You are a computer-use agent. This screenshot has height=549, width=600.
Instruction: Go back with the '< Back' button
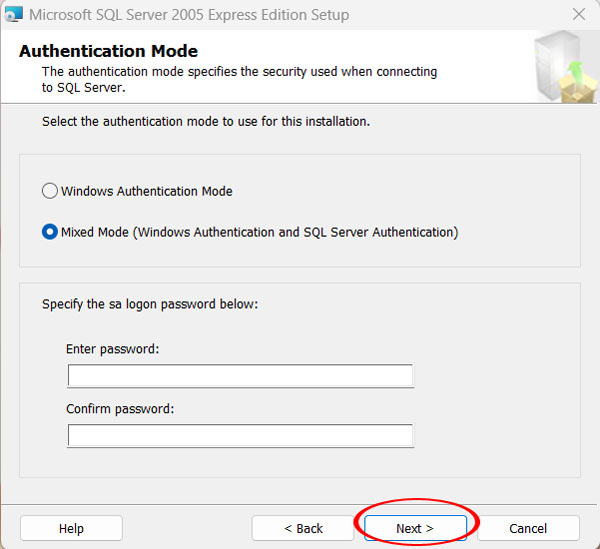click(x=303, y=528)
